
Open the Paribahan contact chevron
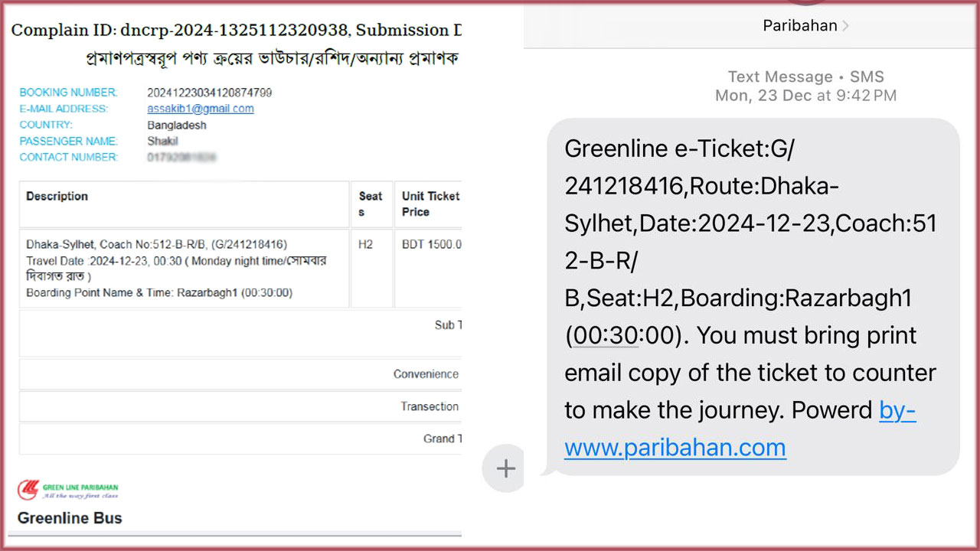(x=845, y=26)
